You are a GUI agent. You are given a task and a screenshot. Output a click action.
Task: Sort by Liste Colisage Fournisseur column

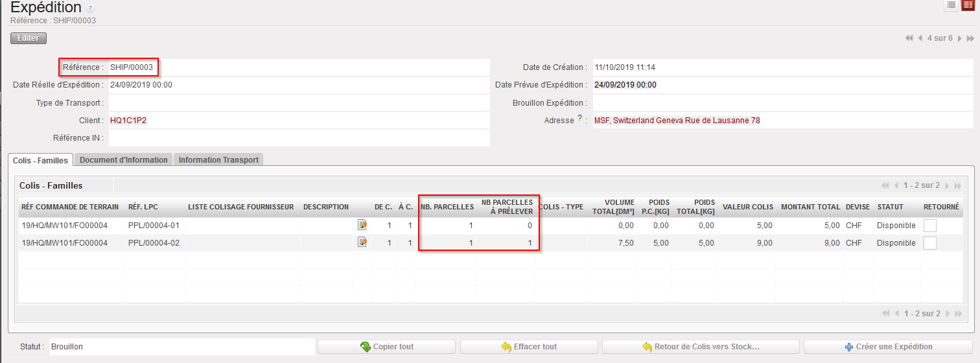(241, 207)
